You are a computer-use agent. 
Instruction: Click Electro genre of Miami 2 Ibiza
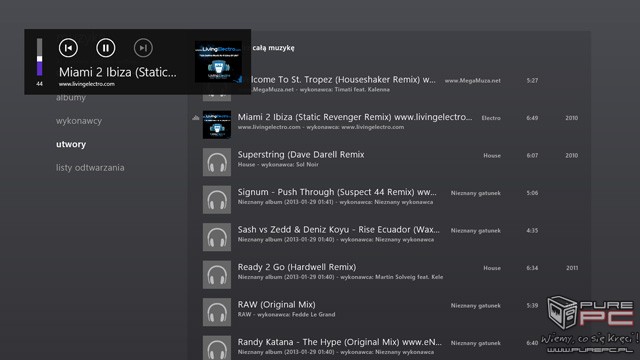coord(491,118)
